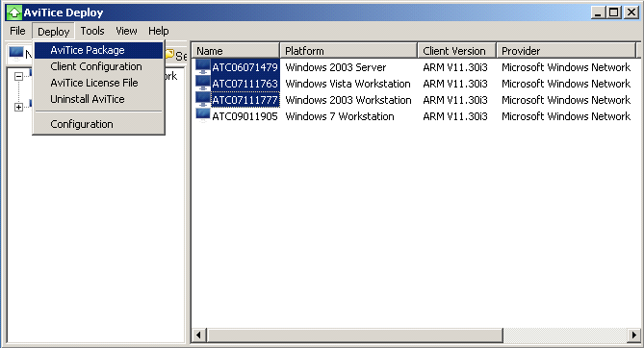Click computer icon next to ATC07111777

(203, 100)
